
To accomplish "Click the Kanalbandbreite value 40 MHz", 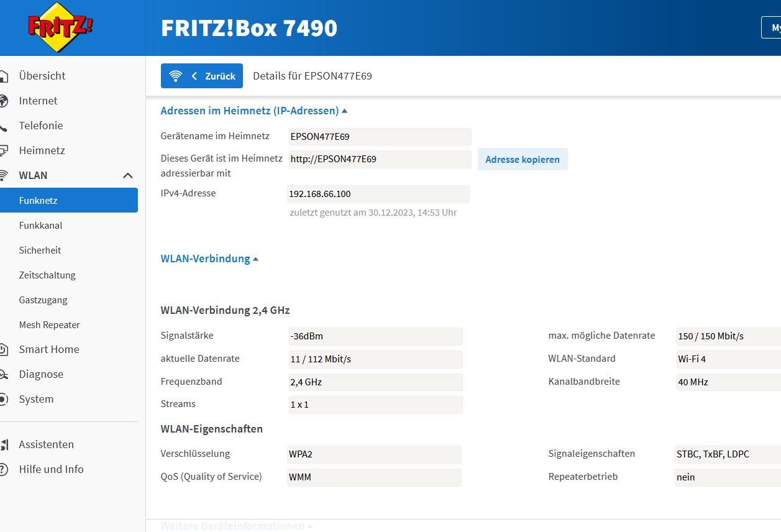I will pyautogui.click(x=728, y=382).
